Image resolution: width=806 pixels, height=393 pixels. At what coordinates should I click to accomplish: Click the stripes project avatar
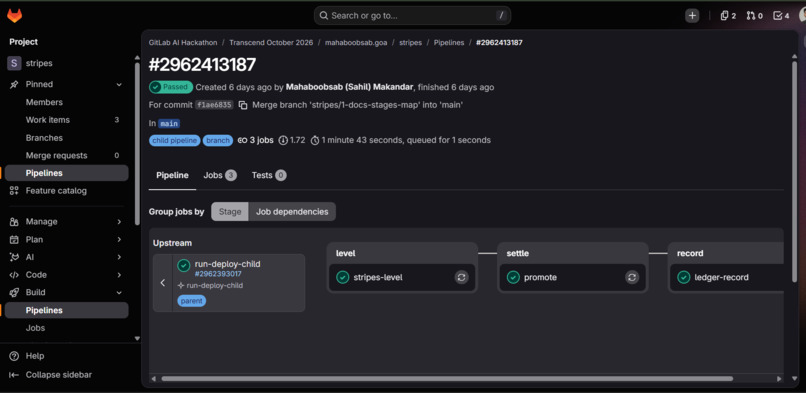coord(14,63)
